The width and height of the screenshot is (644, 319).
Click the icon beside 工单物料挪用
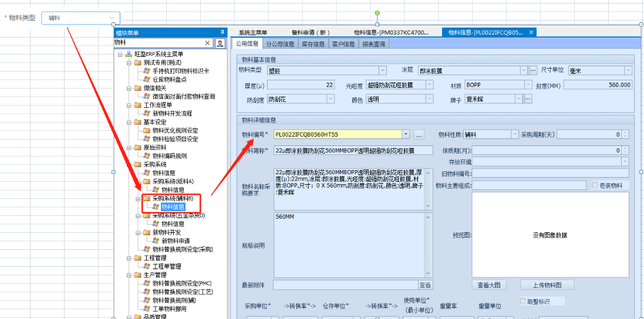(147, 308)
